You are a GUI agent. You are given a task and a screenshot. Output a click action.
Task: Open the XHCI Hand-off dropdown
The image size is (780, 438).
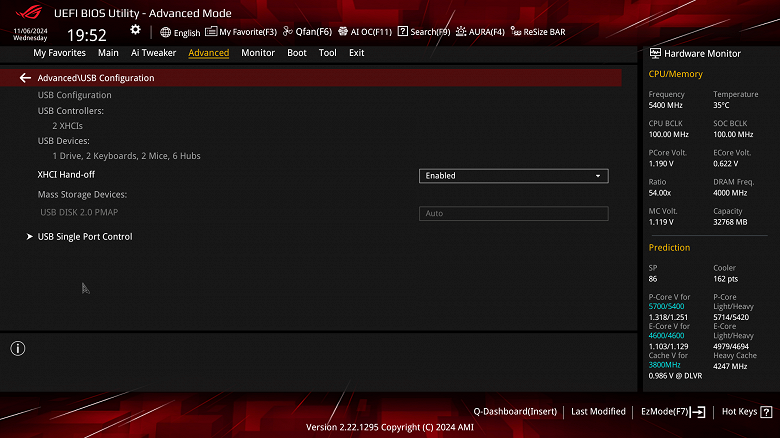(513, 176)
